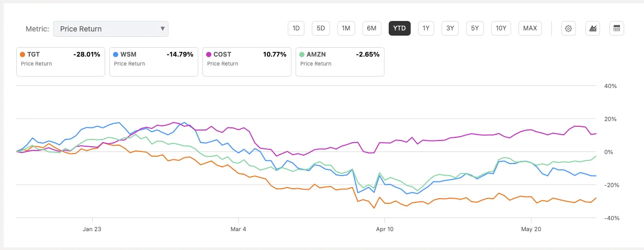Click the 20% y-axis label
Viewport: 644px width, 250px height.
tap(611, 119)
